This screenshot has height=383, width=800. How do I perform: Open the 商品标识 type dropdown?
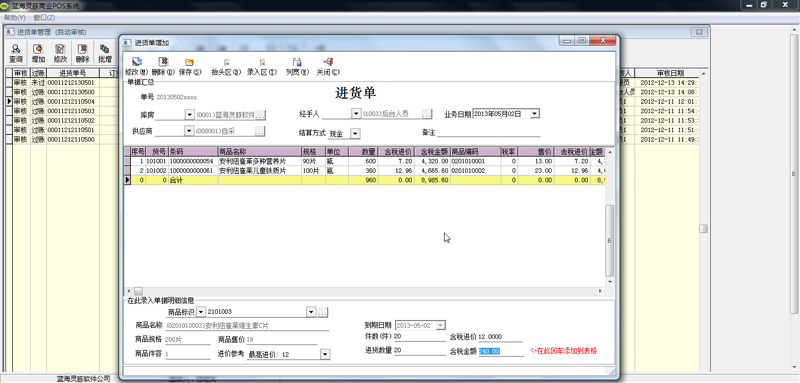(x=201, y=312)
